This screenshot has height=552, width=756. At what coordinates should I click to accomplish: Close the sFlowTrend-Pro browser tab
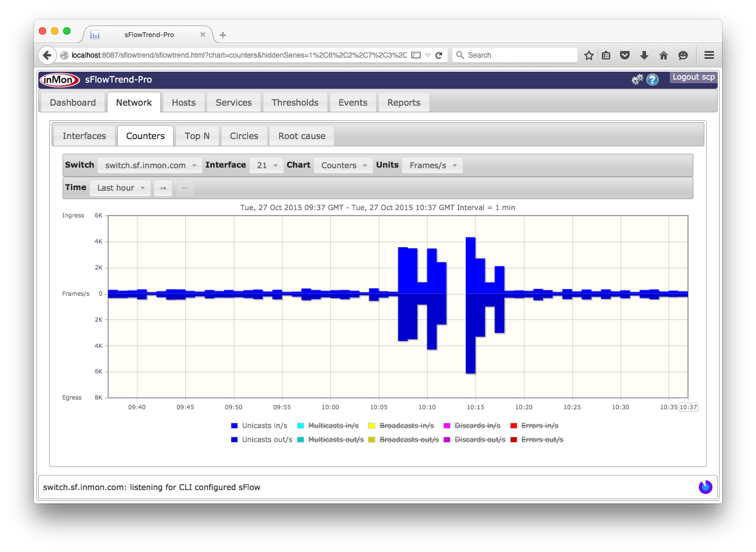[203, 35]
